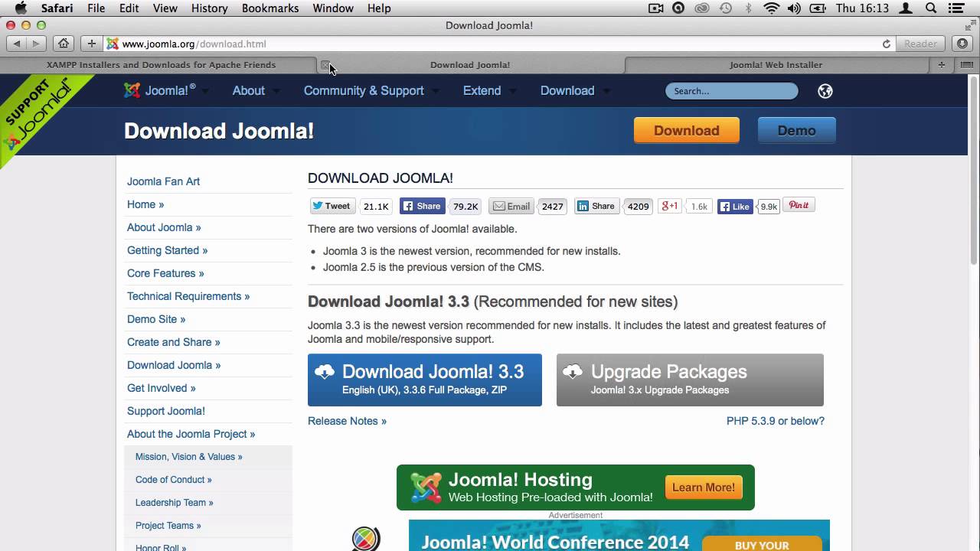Reload page with the refresh icon
This screenshot has width=980, height=551.
[887, 44]
